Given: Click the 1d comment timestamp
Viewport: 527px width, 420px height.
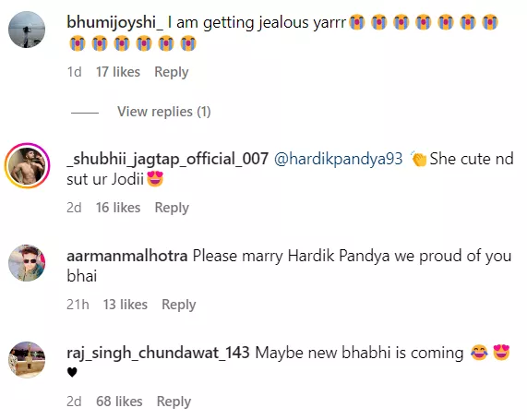Looking at the screenshot, I should click(x=74, y=72).
